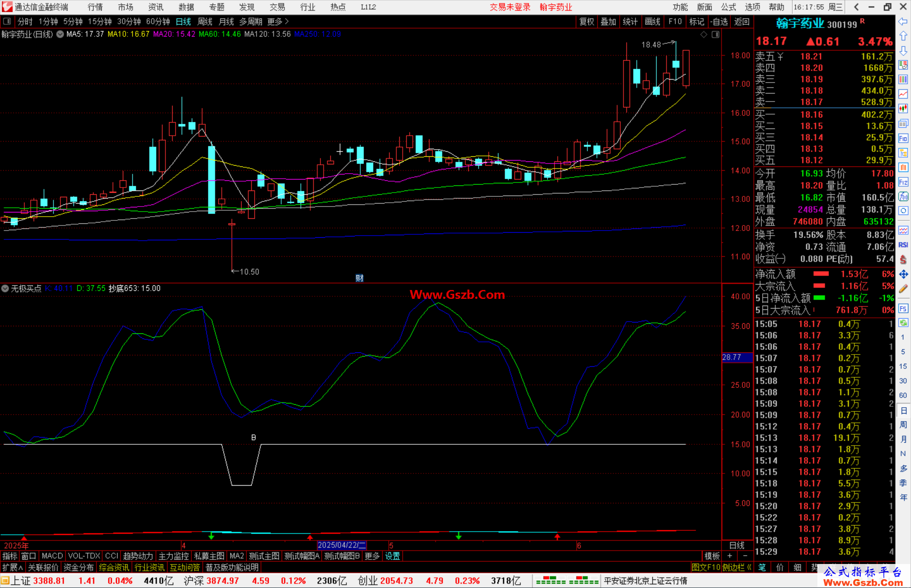Image resolution: width=911 pixels, height=588 pixels.
Task: Click the blue four-way move icon
Action: [x=903, y=274]
